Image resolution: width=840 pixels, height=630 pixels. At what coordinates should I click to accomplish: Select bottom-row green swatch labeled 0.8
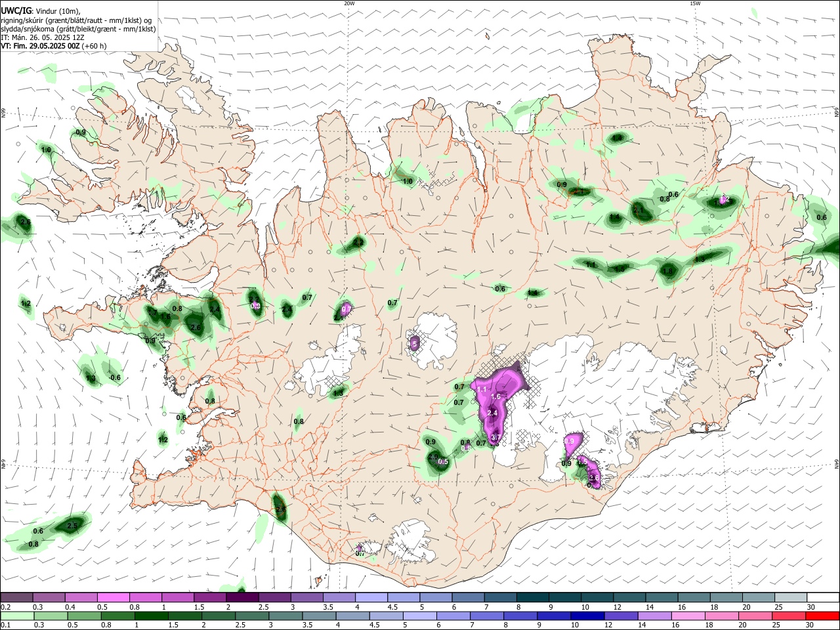tap(117, 616)
